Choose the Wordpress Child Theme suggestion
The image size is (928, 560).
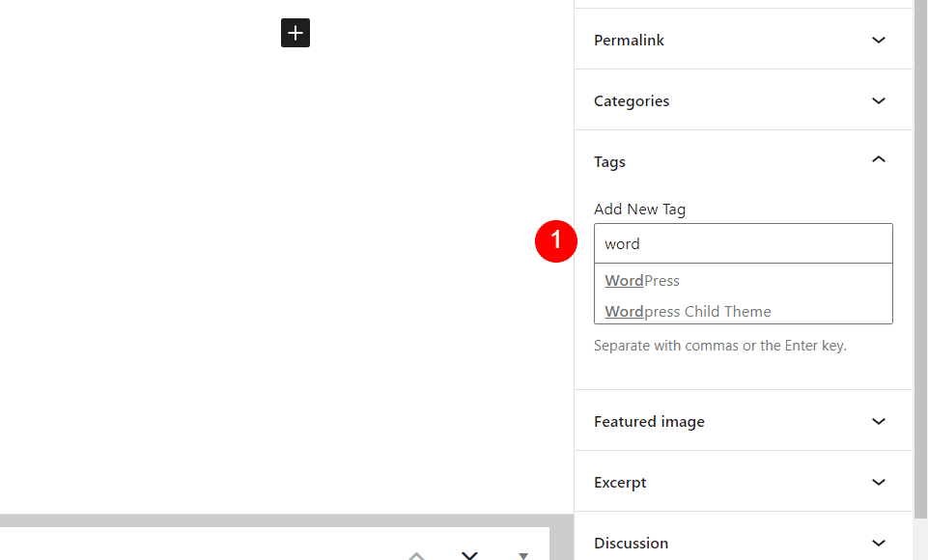point(688,311)
